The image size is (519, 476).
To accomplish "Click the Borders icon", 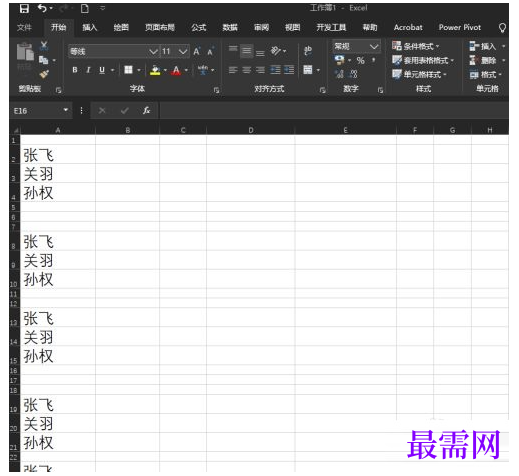I will [128, 70].
